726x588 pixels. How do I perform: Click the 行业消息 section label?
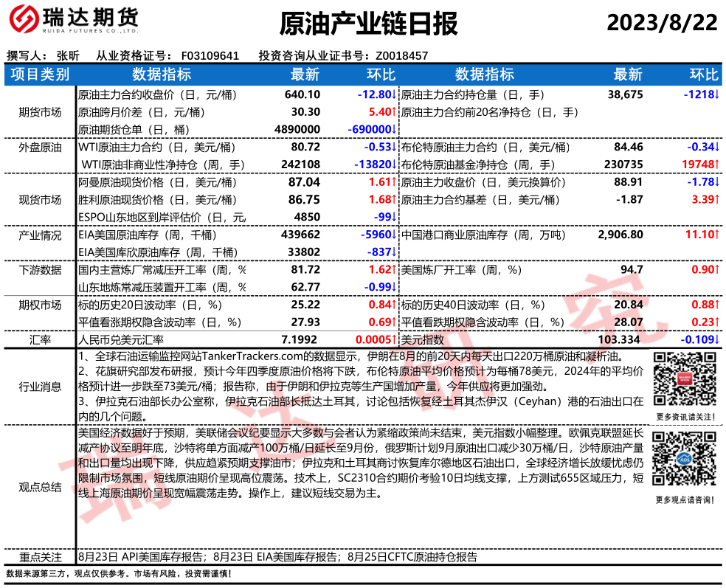click(x=40, y=386)
